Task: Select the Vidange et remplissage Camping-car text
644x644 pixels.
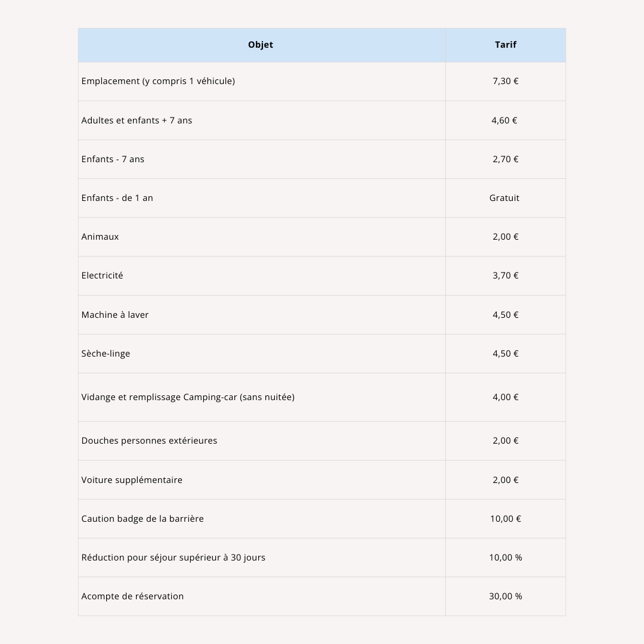Action: click(x=188, y=397)
